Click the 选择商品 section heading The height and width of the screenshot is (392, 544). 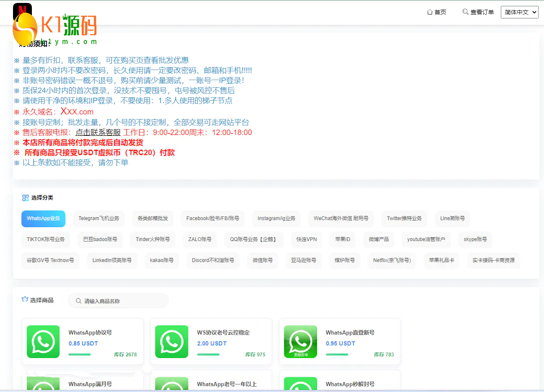(42, 300)
